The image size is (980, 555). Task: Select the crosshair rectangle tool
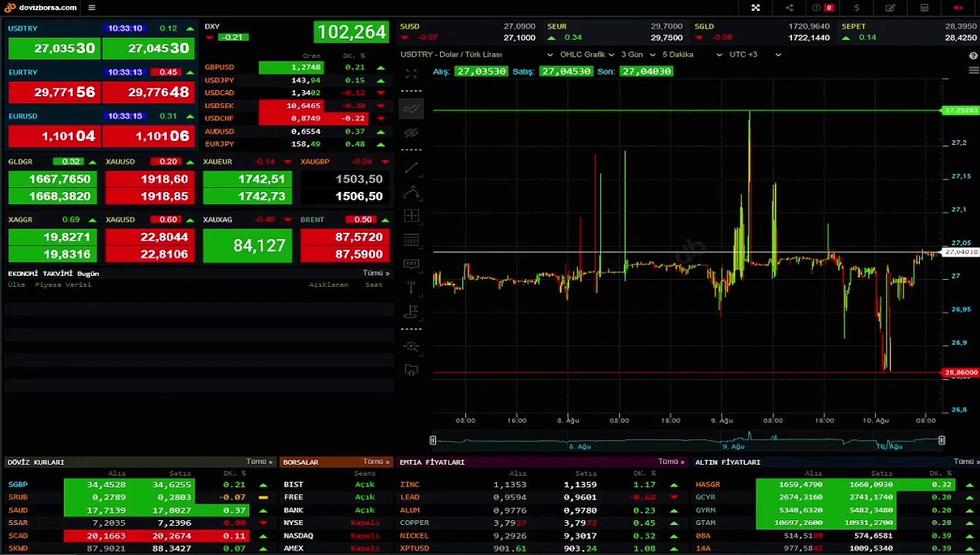coord(411,216)
